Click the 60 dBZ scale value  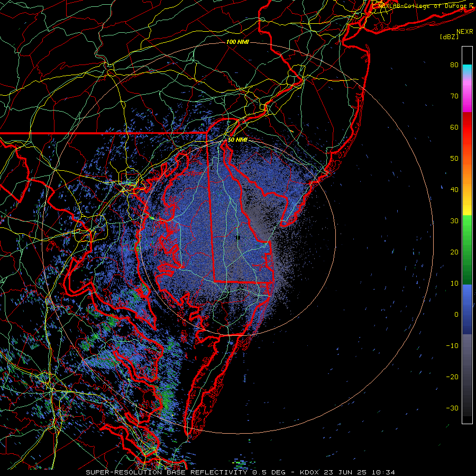(x=454, y=127)
